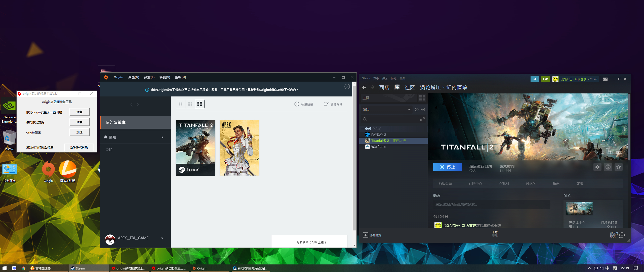Viewport: 644px width, 272px height.
Task: Click the add game plus icon in Origin
Action: coord(297,104)
